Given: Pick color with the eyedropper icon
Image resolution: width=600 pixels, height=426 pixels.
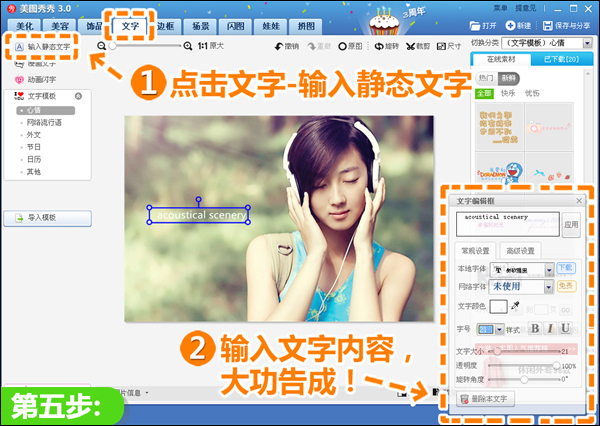Looking at the screenshot, I should 515,306.
